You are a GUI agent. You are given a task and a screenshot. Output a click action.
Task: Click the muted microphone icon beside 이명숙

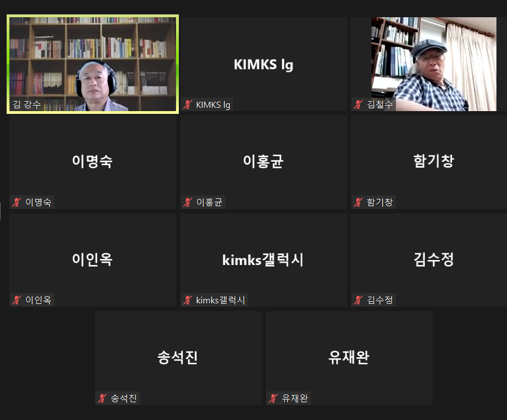[17, 202]
